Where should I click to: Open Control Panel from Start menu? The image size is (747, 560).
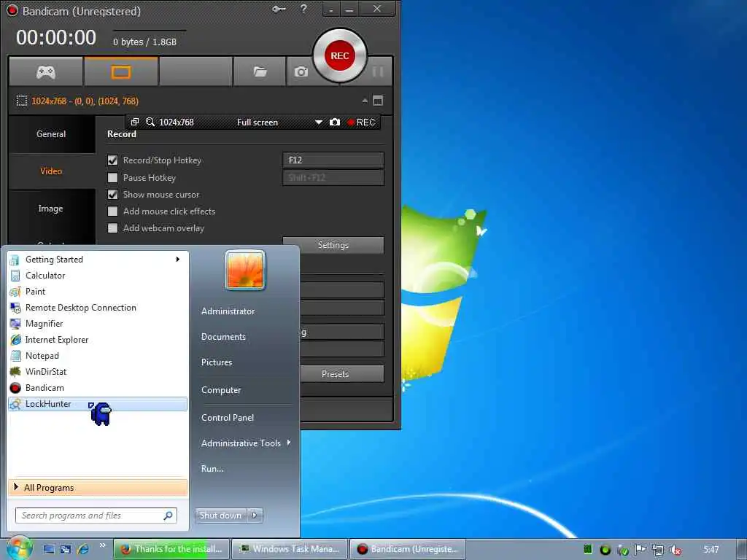pos(228,418)
